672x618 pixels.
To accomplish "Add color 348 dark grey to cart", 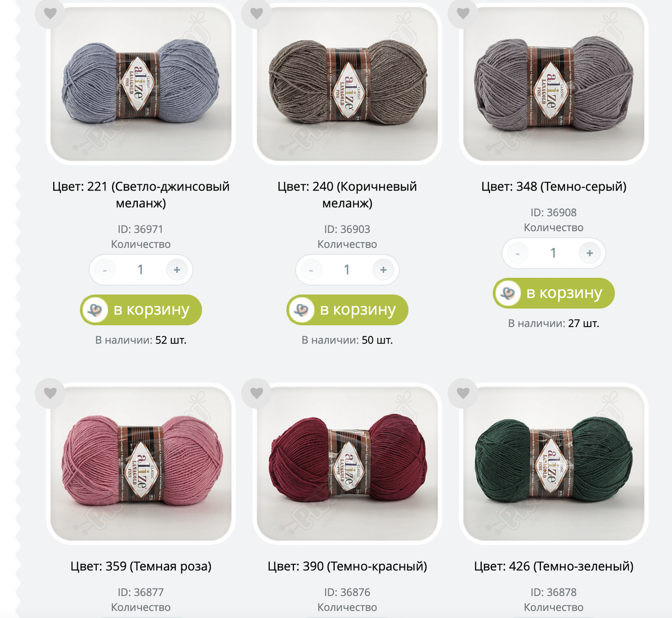I will tap(554, 293).
